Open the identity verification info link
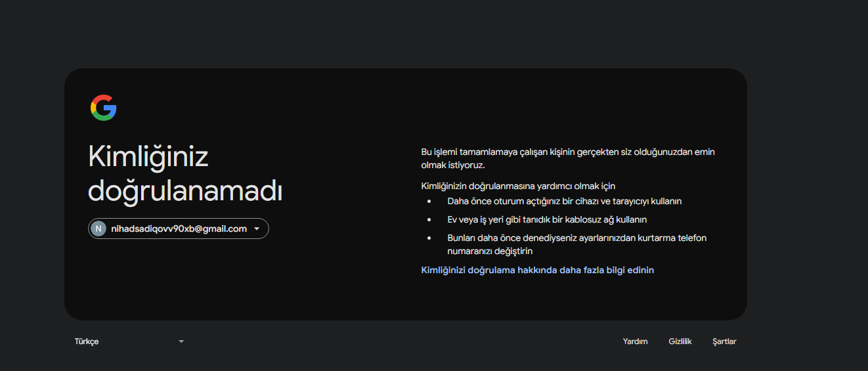 [537, 270]
